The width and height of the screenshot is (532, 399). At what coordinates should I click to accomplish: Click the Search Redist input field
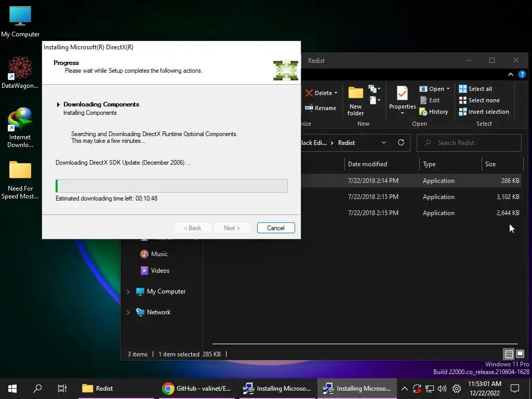[469, 143]
